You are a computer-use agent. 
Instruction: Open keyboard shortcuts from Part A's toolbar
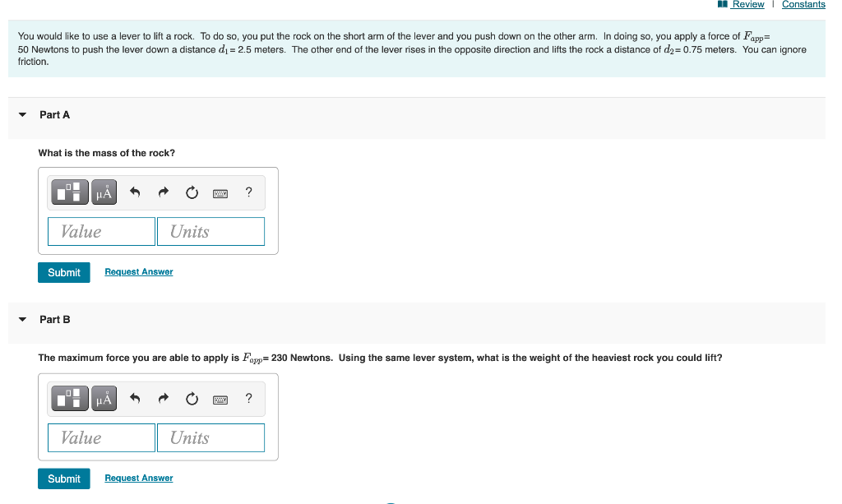point(220,192)
